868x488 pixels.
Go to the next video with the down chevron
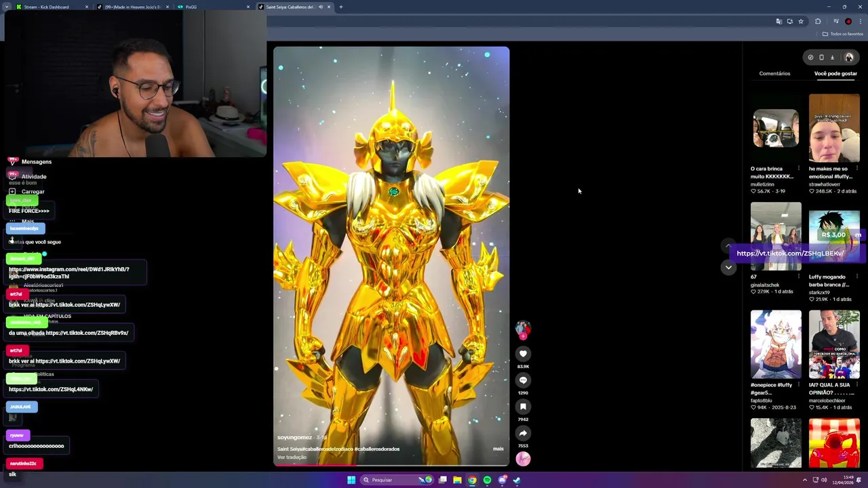[x=728, y=267]
